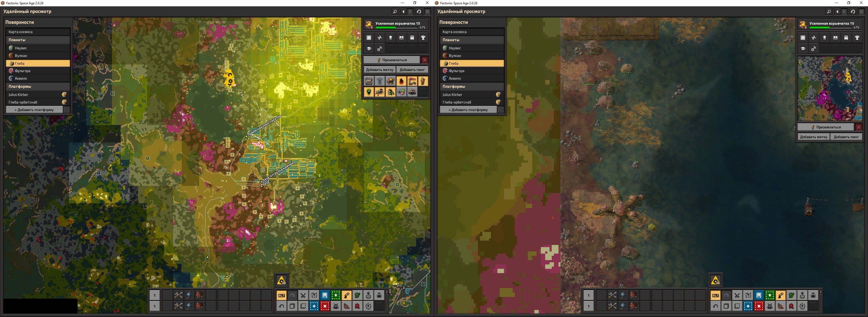
Task: Click first quickbar row selector in left window
Action: 155,296
